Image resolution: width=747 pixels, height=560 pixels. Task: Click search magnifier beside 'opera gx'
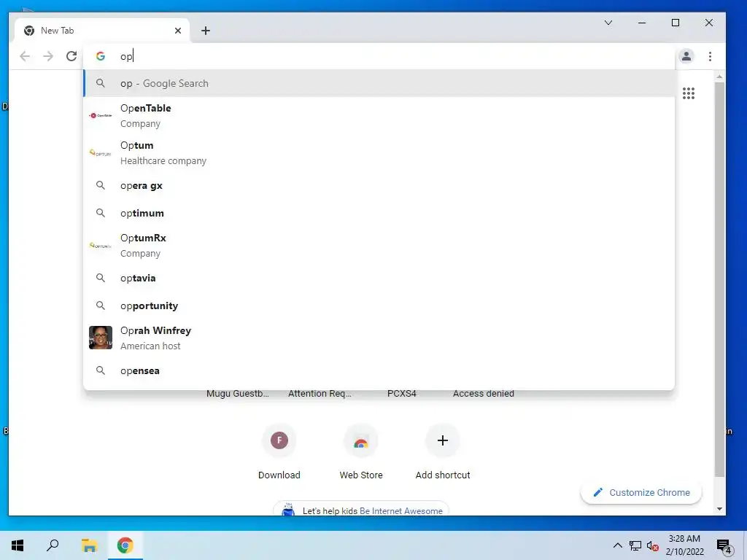[x=101, y=185]
